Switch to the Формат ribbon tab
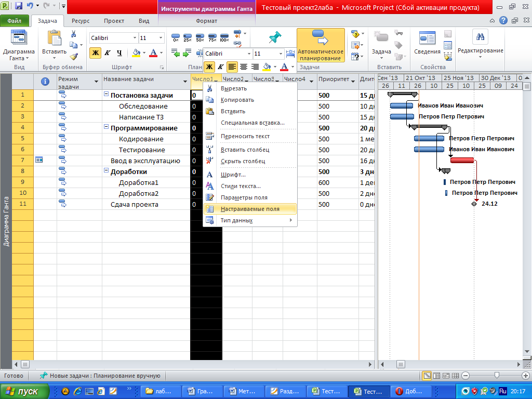Screen dimensions: 532x399 [206, 21]
